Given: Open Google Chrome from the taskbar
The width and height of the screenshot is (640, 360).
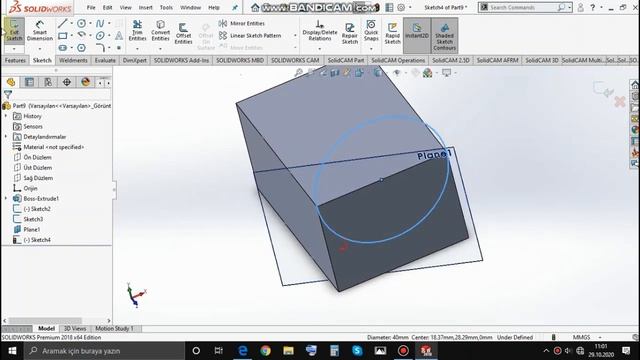Looking at the screenshot, I should [265, 351].
